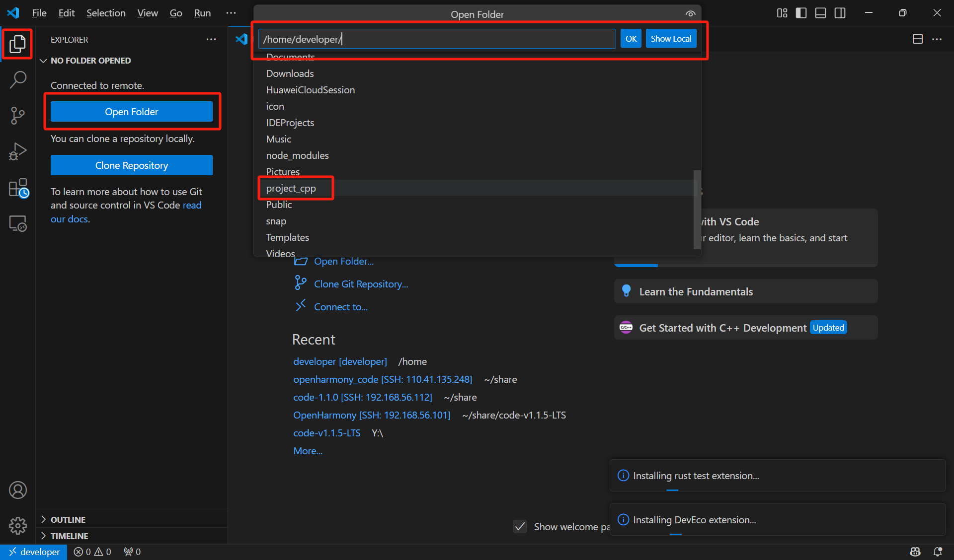Open the Selection menu
This screenshot has width=954, height=560.
pyautogui.click(x=106, y=13)
